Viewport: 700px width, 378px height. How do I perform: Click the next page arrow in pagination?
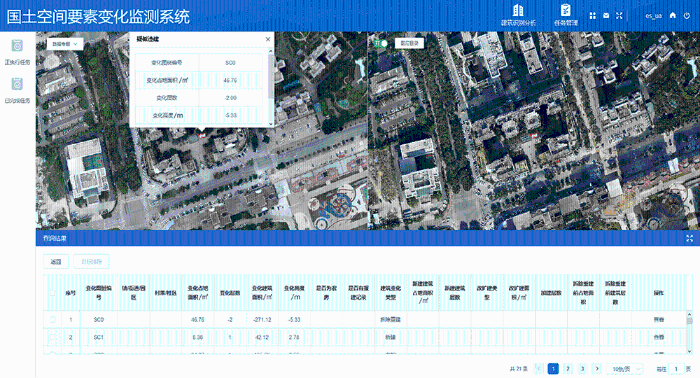click(x=597, y=369)
